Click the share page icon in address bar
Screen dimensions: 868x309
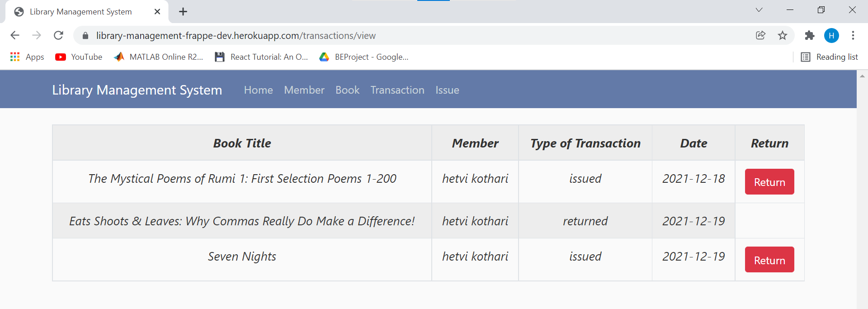(x=760, y=35)
